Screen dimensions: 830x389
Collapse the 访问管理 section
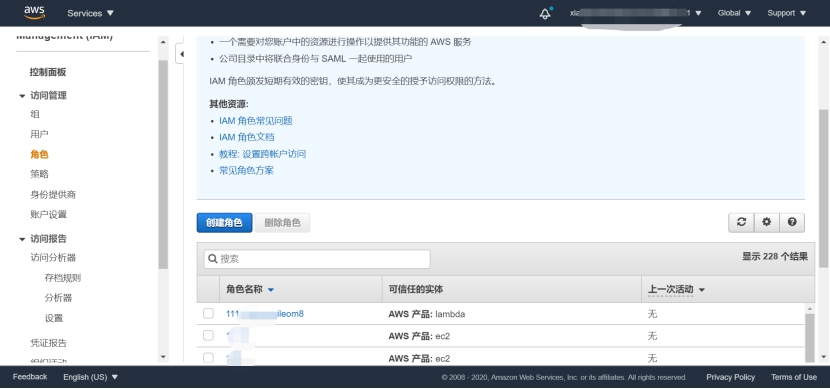(x=22, y=96)
